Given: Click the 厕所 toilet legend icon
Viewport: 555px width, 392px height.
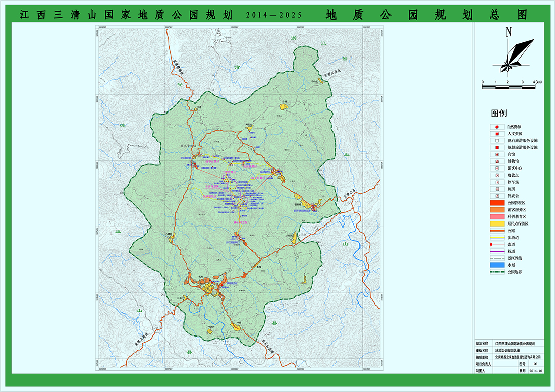Looking at the screenshot, I should point(497,189).
